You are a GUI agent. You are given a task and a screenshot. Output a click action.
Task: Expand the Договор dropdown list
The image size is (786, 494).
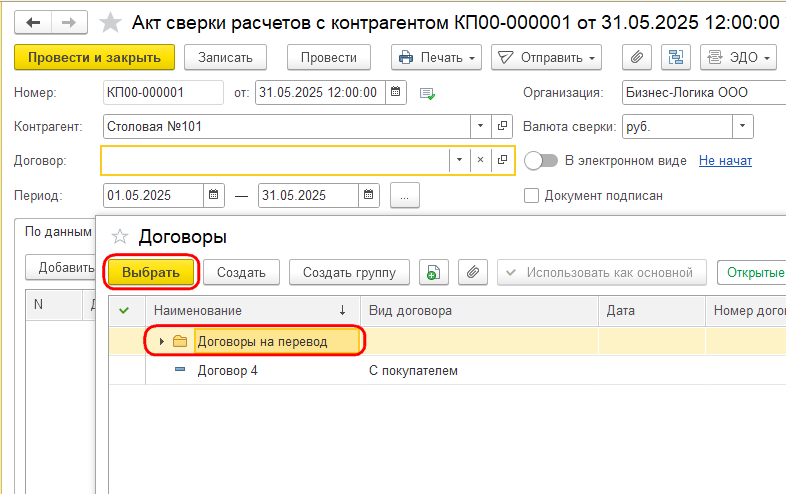point(459,160)
